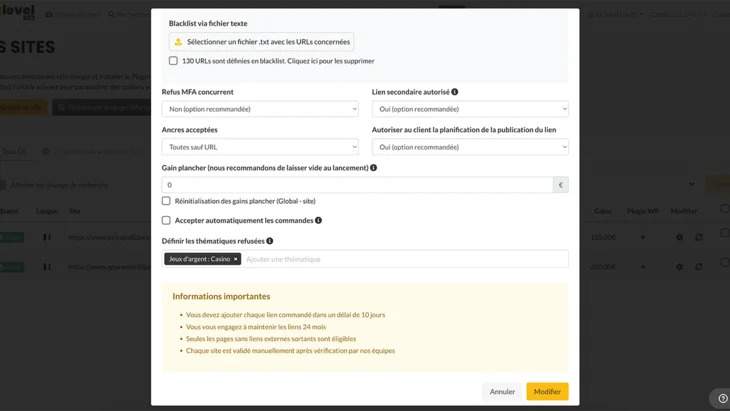This screenshot has width=730, height=411.
Task: Show info for Accepter automatiquement les commandes
Action: point(318,220)
